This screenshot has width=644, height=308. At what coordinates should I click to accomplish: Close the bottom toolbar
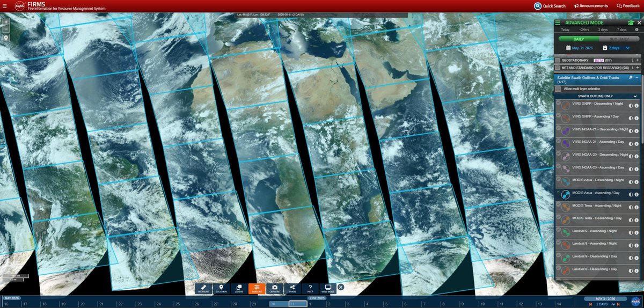pyautogui.click(x=341, y=287)
